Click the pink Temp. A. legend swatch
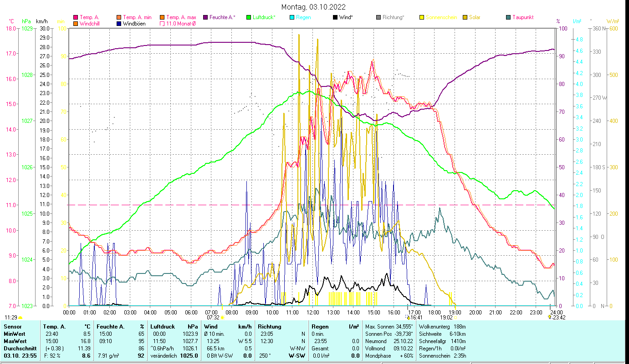629x364 pixels. (x=76, y=17)
